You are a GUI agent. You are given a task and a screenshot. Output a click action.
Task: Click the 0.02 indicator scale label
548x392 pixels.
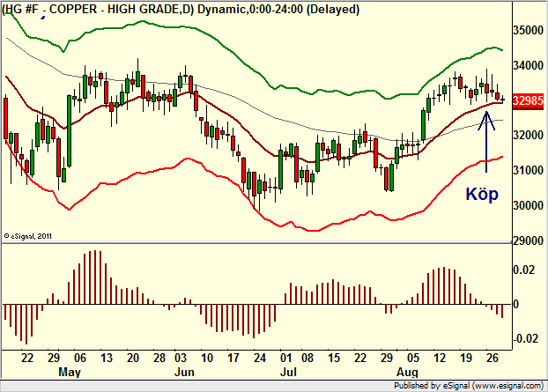(523, 270)
